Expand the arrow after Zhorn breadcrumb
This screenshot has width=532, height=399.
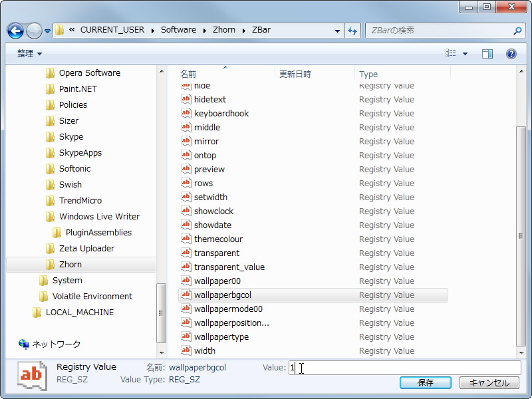tap(243, 31)
